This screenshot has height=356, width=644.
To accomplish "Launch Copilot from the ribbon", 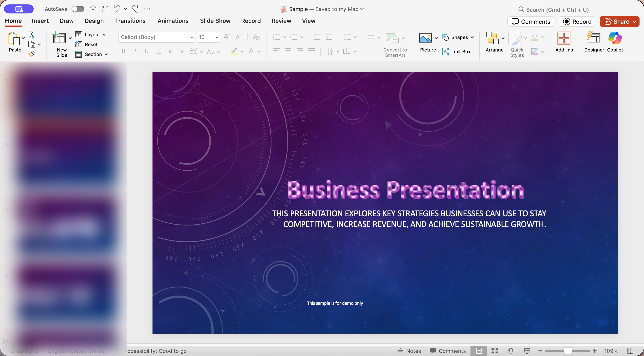I will click(615, 42).
